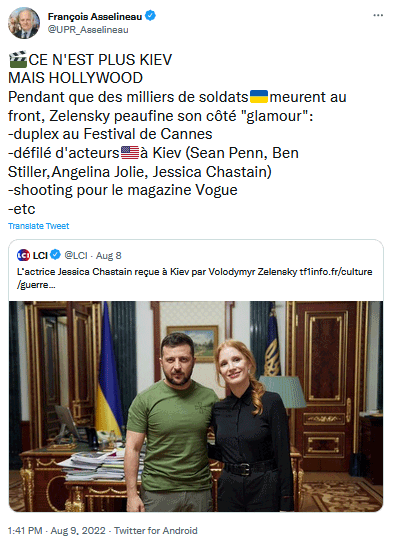Click Translate Tweet
393x541 pixels.
click(39, 226)
